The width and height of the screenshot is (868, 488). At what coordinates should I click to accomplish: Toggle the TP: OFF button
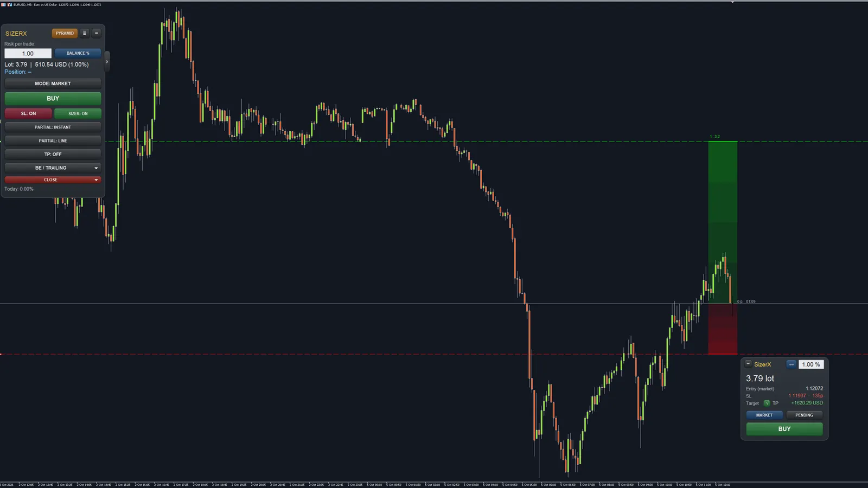pyautogui.click(x=53, y=154)
